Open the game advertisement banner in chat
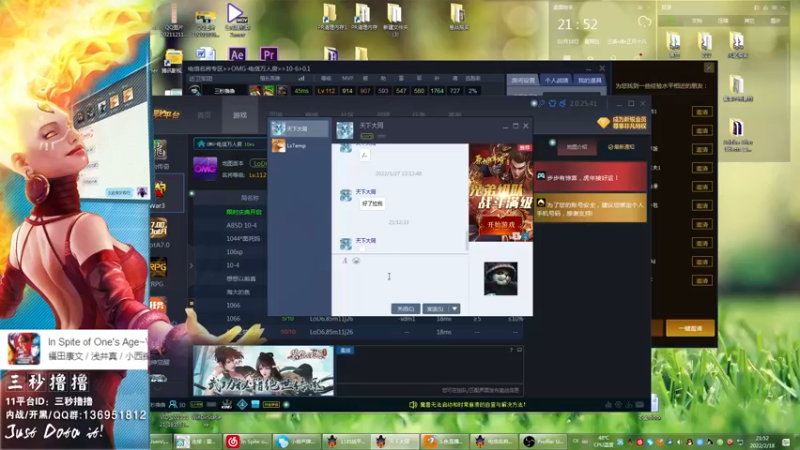Image resolution: width=800 pixels, height=450 pixels. pos(501,192)
